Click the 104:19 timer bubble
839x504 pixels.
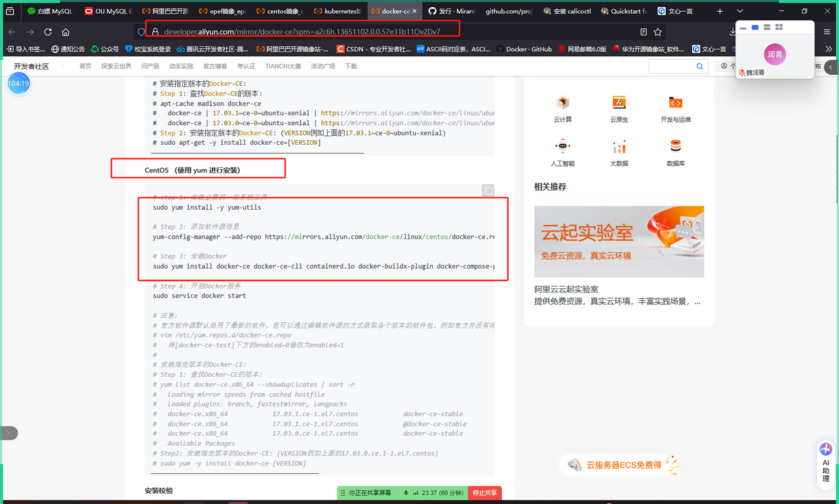pos(18,83)
